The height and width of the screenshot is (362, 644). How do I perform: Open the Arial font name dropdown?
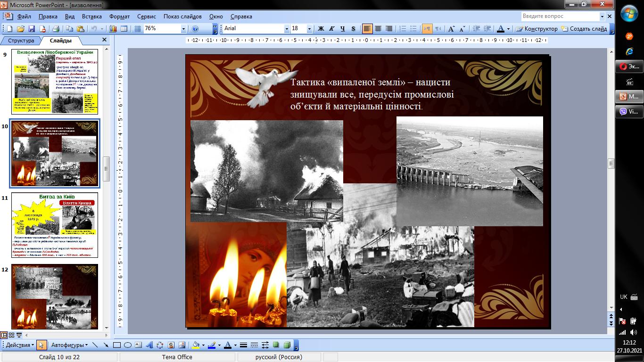pyautogui.click(x=287, y=29)
